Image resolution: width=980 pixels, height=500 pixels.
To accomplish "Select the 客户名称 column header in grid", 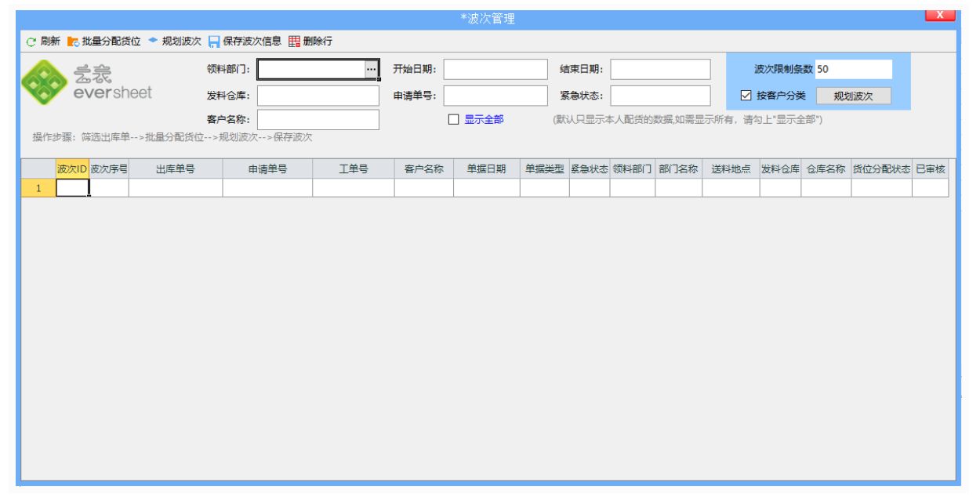I will pyautogui.click(x=424, y=168).
